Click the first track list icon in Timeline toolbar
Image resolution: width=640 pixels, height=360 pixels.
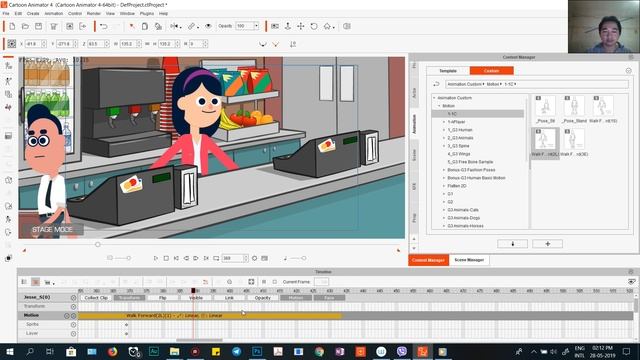point(24,282)
